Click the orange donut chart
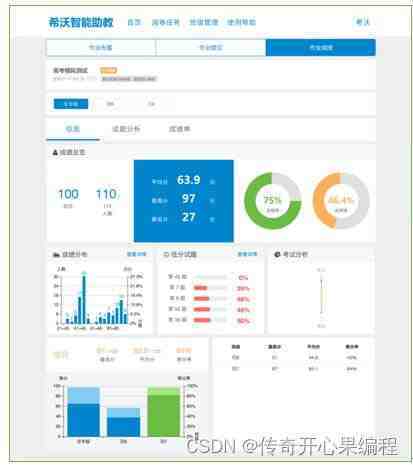This screenshot has width=413, height=465. click(x=341, y=200)
